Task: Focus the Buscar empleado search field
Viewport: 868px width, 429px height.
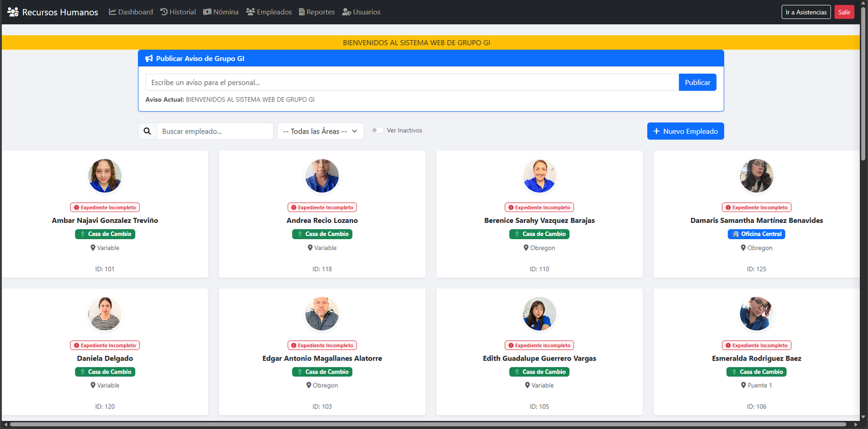Action: point(215,131)
